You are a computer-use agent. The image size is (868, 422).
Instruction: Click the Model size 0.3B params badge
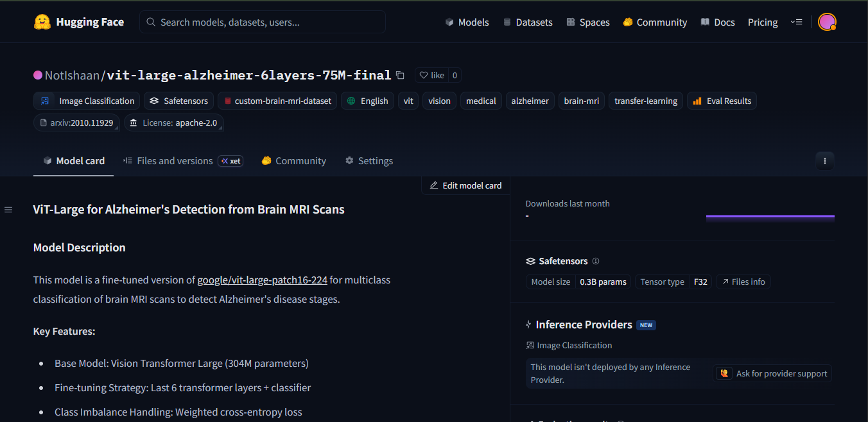point(578,282)
